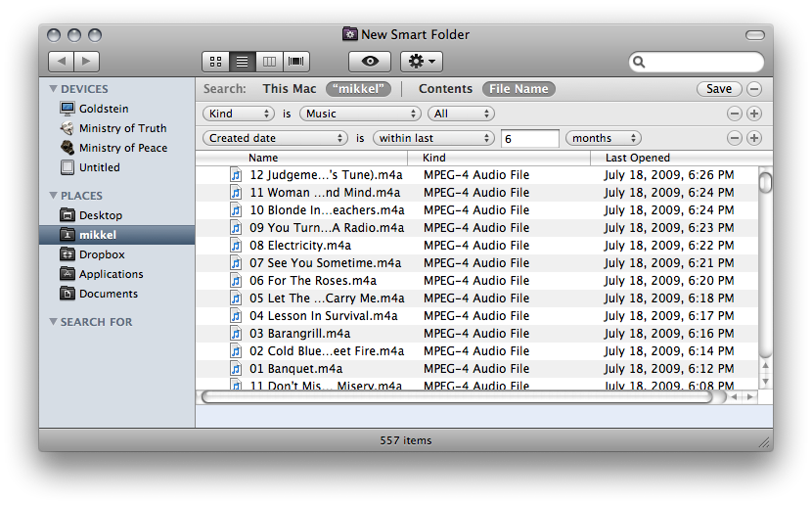The width and height of the screenshot is (812, 505).
Task: Select file 11 Woman …nd Mind.m4a
Action: click(x=477, y=193)
